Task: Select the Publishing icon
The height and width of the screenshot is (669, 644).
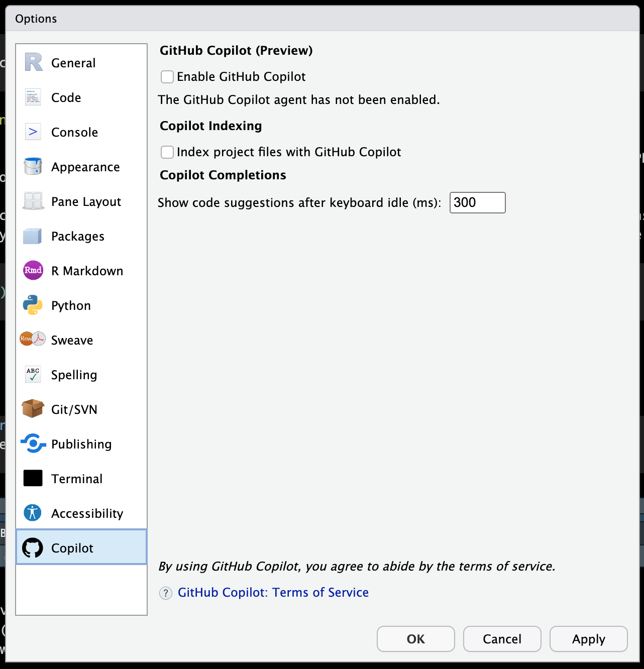Action: (32, 443)
